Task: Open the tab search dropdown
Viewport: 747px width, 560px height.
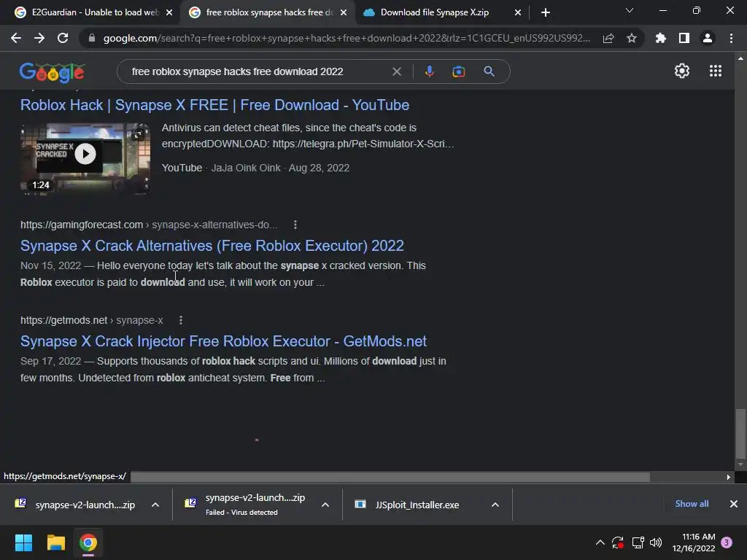Action: coord(630,10)
